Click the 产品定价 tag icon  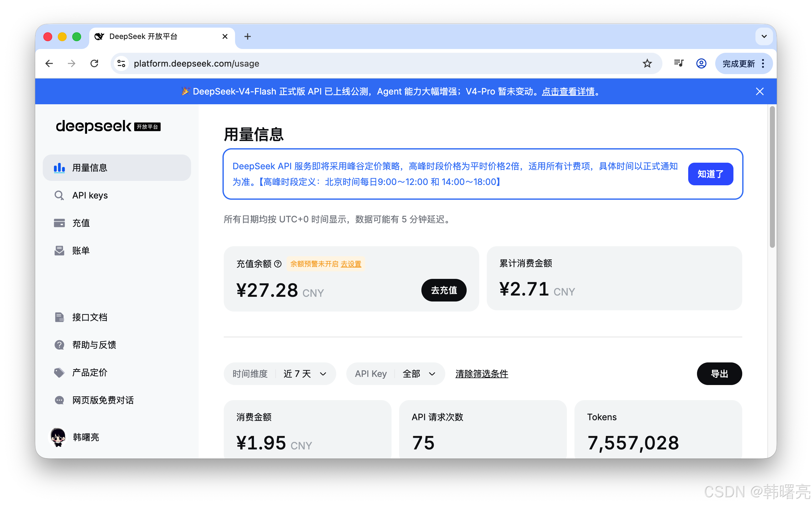[x=59, y=372]
